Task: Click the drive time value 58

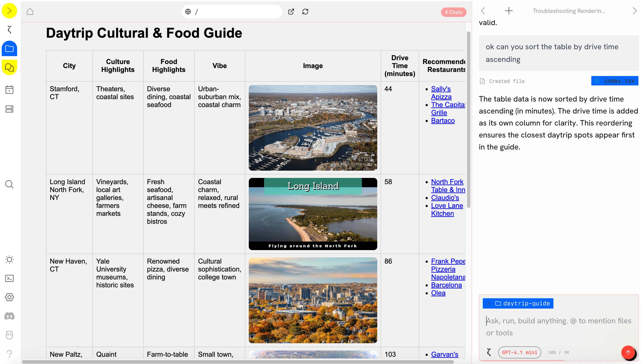Action: [388, 182]
